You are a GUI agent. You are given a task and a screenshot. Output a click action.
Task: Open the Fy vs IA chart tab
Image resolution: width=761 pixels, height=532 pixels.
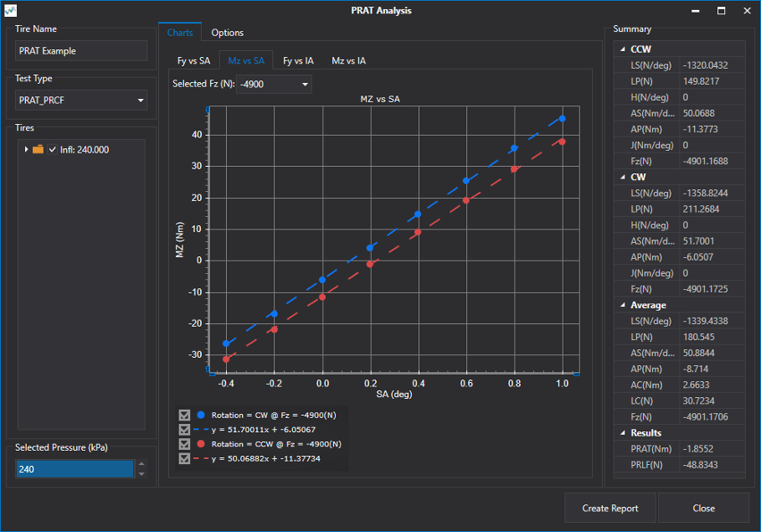[297, 61]
